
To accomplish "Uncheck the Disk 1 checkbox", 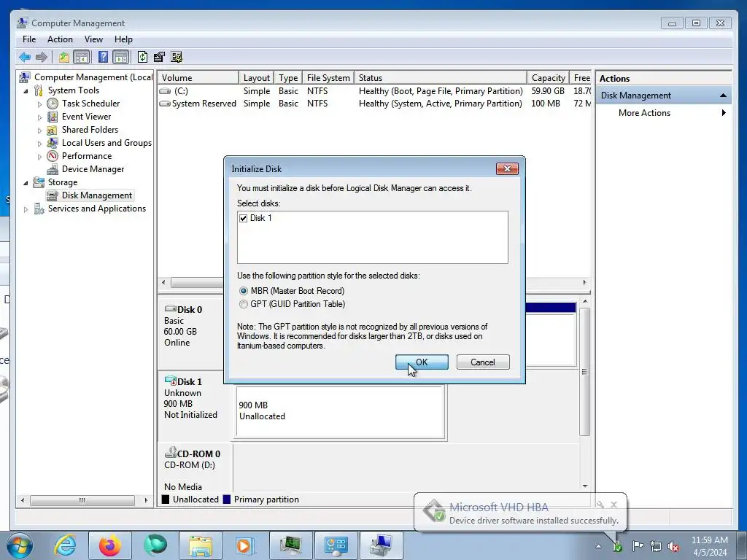I will (244, 218).
